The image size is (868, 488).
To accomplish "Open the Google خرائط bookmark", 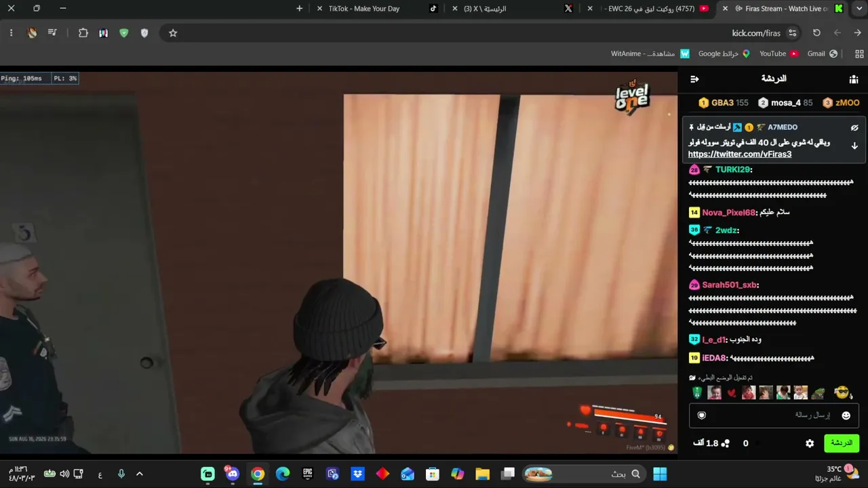I will (724, 54).
